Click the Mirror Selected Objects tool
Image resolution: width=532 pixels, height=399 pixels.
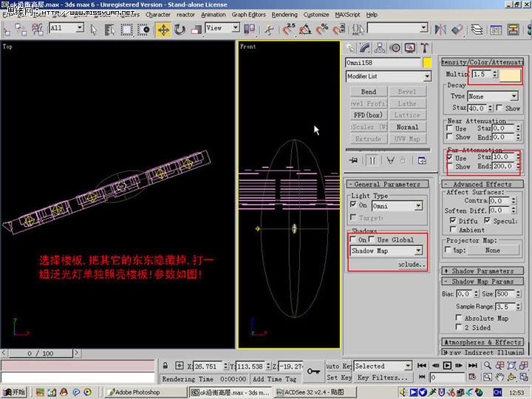pos(440,30)
